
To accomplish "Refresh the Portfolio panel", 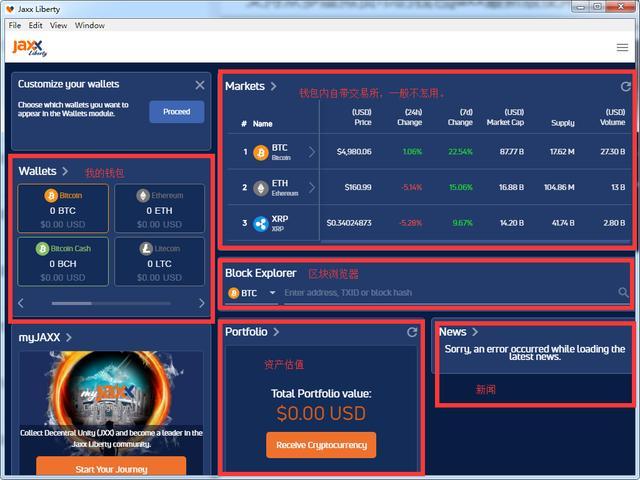I will pyautogui.click(x=412, y=332).
